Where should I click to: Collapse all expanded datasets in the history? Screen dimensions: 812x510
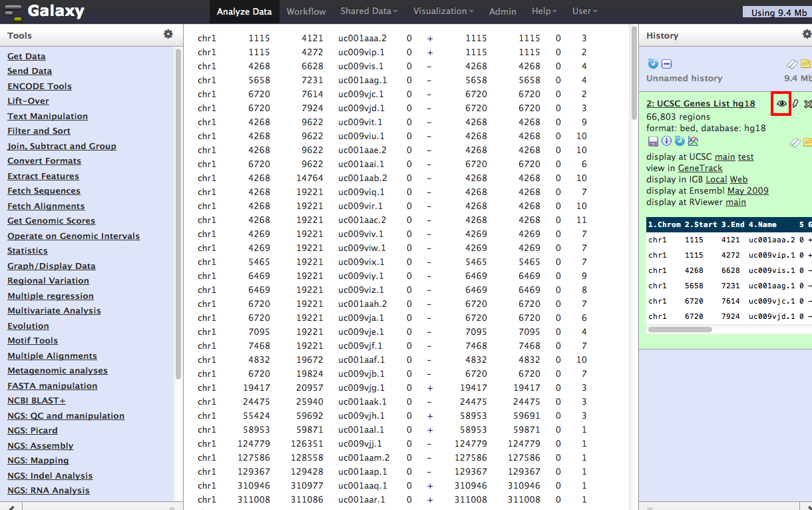click(x=667, y=64)
